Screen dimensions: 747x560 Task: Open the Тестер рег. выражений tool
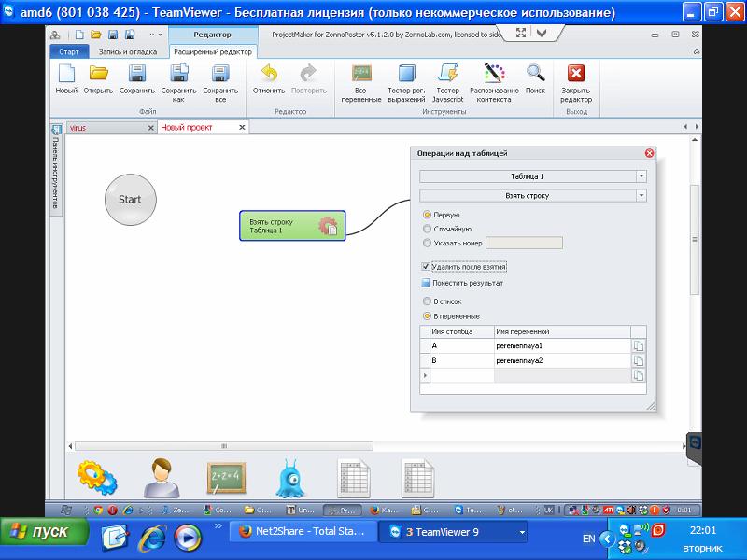pos(406,83)
